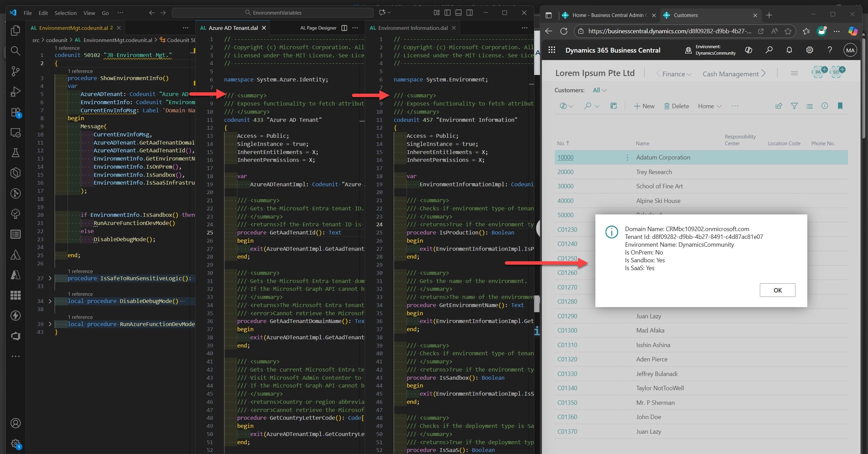Open Source Control view in sidebar
Viewport: 868px width, 454px height.
tap(15, 71)
